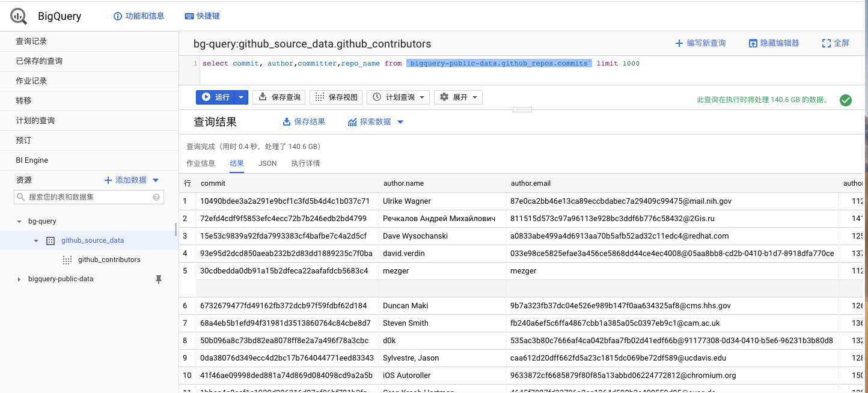Click the green query validation checkmark
868x393 pixels.
coord(846,100)
